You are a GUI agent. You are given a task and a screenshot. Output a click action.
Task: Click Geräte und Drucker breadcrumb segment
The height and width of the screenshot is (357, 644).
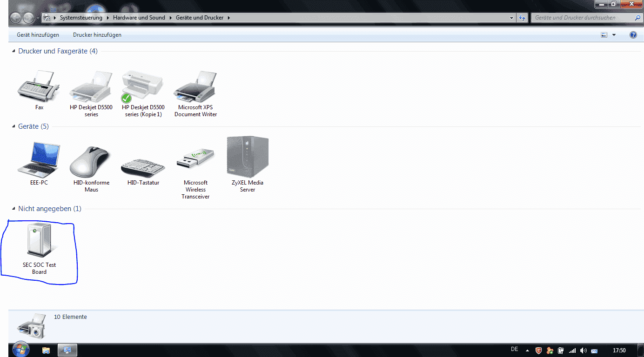point(200,18)
